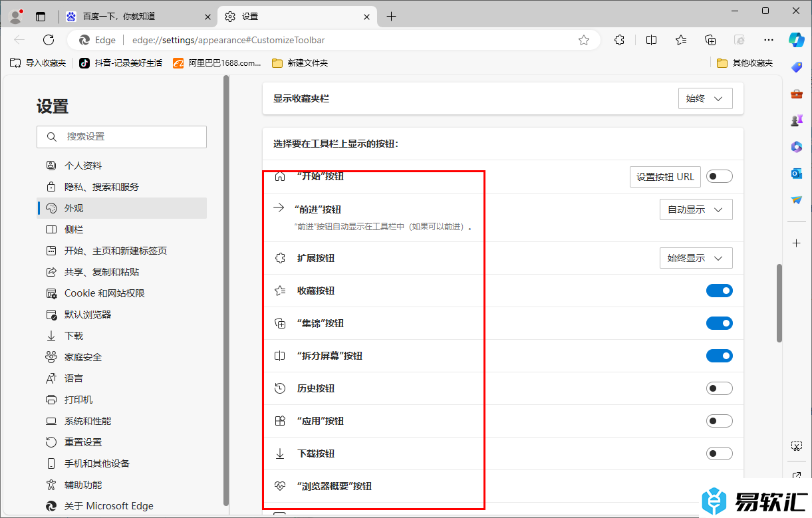Open the 阿里巴巴1688 bookmark
The width and height of the screenshot is (812, 518).
[x=217, y=63]
